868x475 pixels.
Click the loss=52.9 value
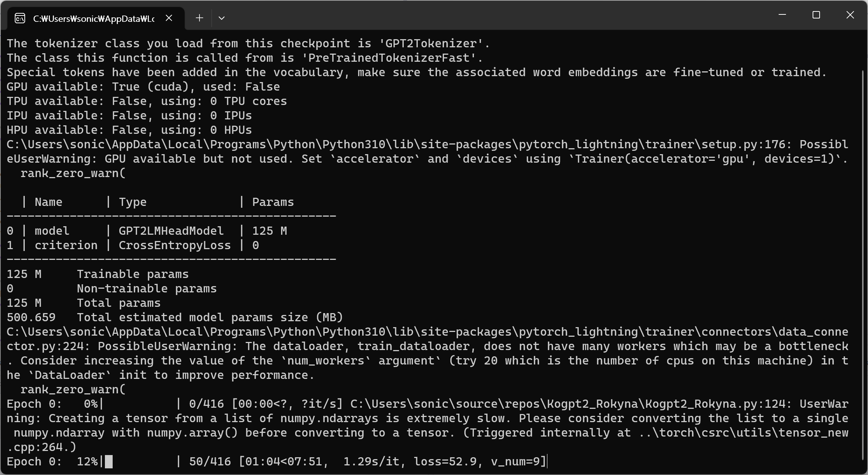(x=445, y=462)
